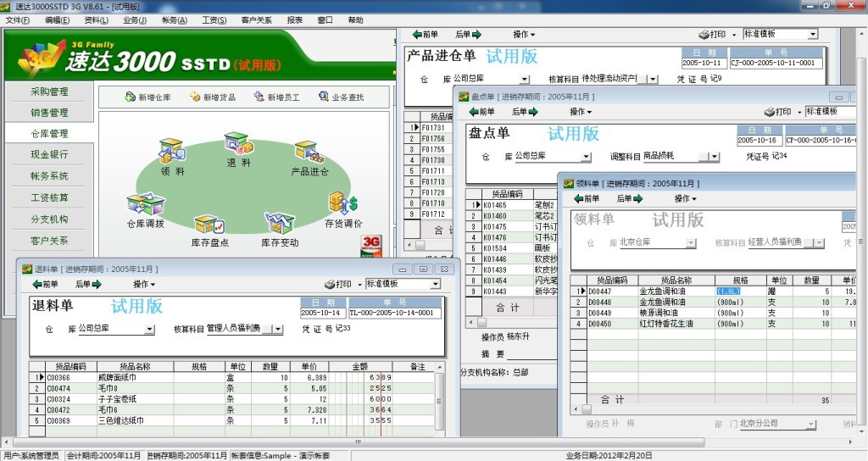This screenshot has width=868, height=461.
Task: Open 操作 dropdown in 产品进仓单 window
Action: pyautogui.click(x=524, y=34)
